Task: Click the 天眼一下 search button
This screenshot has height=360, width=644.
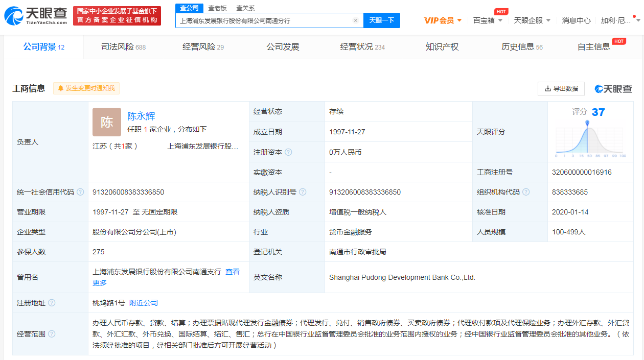Action: [x=382, y=20]
